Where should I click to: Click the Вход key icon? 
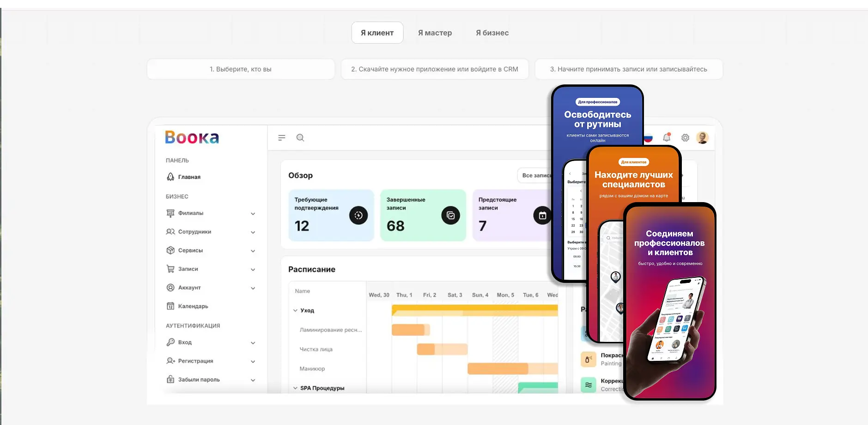(170, 342)
